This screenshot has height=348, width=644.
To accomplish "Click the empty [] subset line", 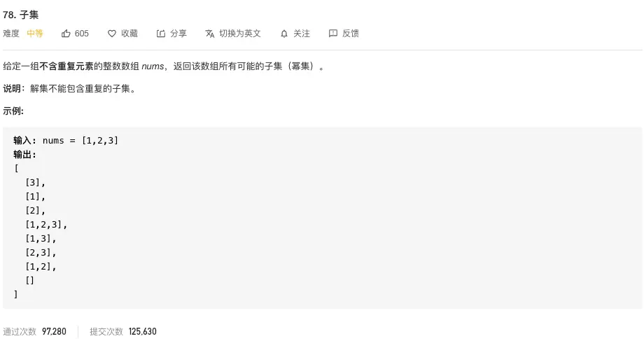I will pyautogui.click(x=30, y=280).
